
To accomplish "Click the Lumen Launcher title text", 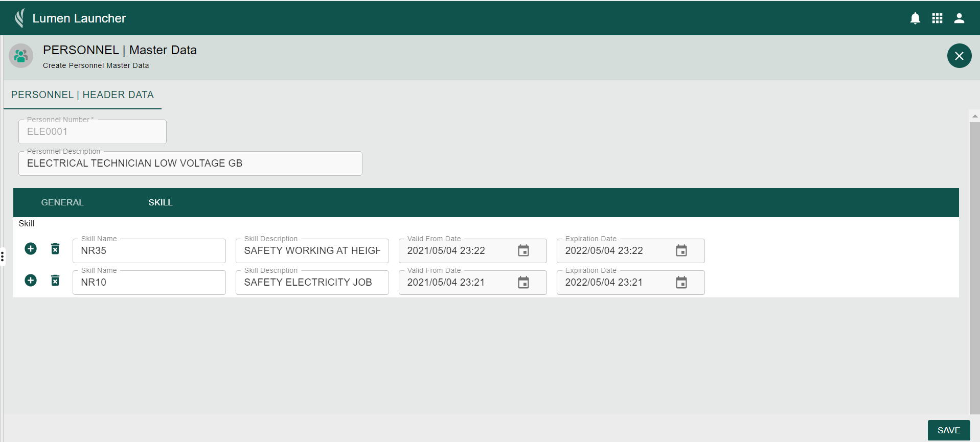I will [79, 18].
